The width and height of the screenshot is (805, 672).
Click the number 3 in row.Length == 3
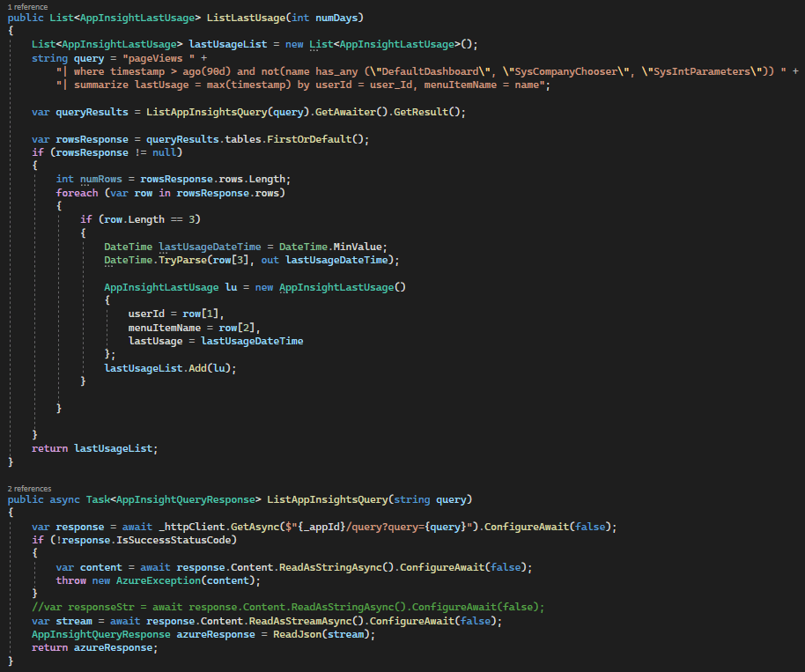[191, 220]
